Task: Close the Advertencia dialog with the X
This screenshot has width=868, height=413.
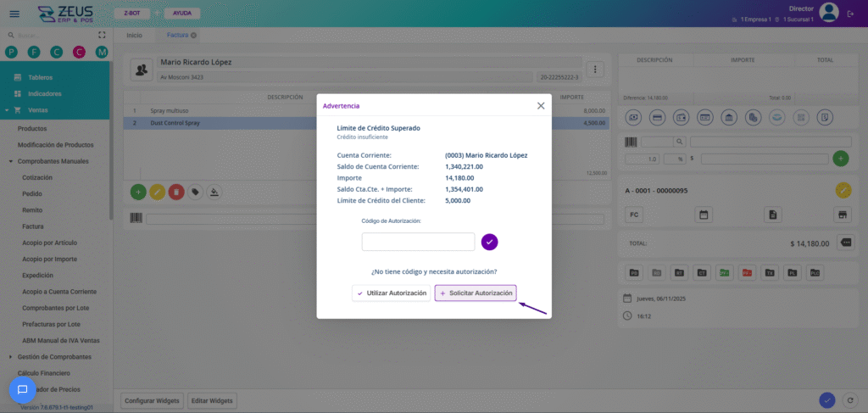Action: [x=541, y=106]
